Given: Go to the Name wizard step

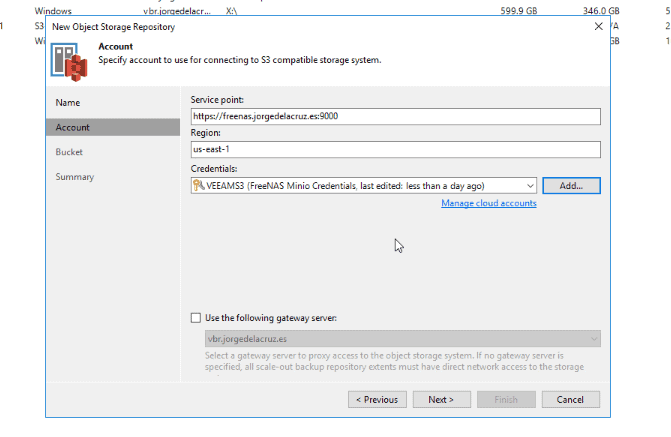Looking at the screenshot, I should tap(68, 103).
